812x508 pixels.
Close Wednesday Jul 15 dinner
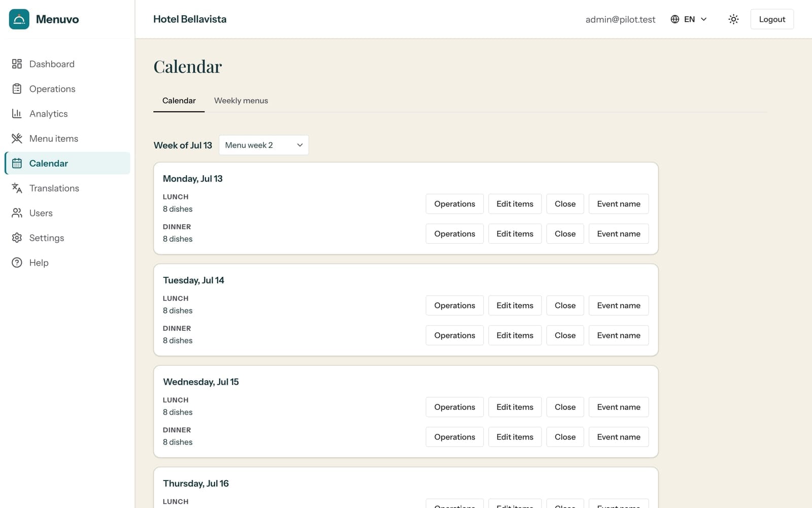(565, 437)
